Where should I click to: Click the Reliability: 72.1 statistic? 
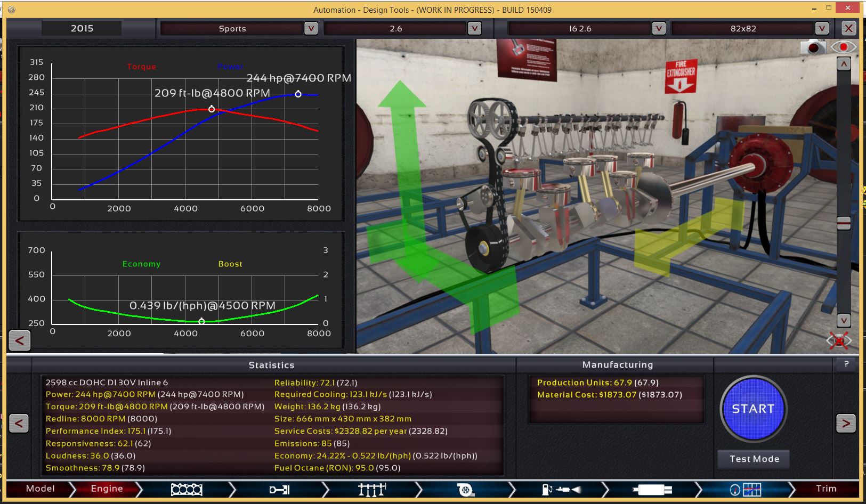pos(315,383)
